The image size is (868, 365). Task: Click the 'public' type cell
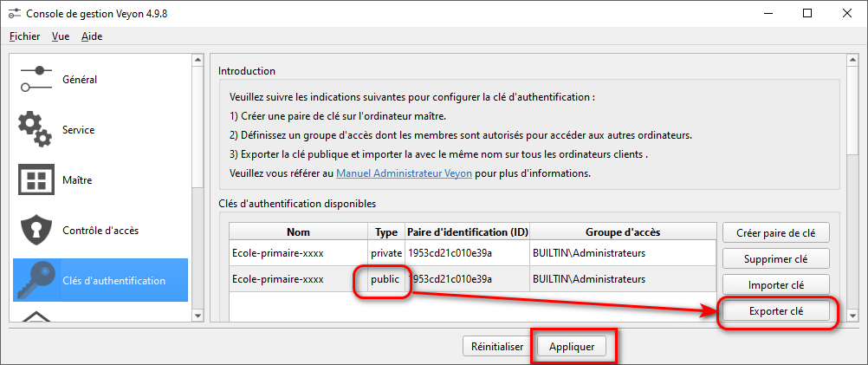(x=385, y=279)
